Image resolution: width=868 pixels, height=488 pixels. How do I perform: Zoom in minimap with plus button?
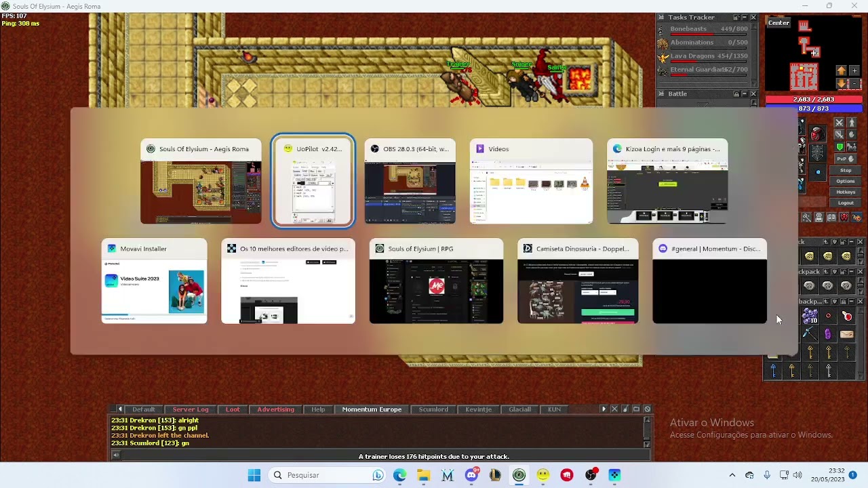point(854,70)
